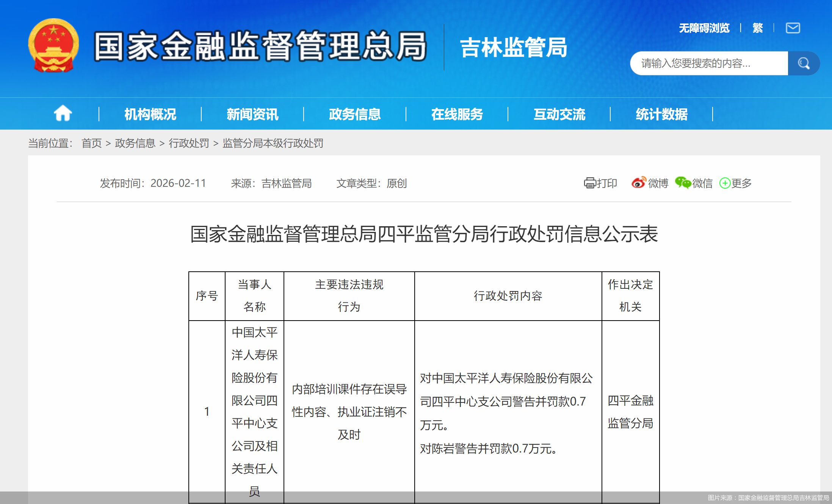
Task: Open 行政处罚 breadcrumb link
Action: pyautogui.click(x=189, y=143)
